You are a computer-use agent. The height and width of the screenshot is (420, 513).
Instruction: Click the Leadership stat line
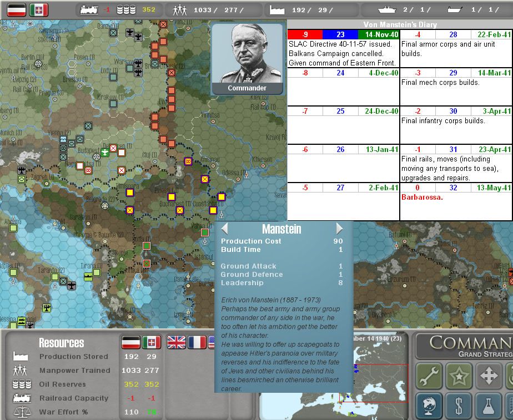tap(281, 283)
